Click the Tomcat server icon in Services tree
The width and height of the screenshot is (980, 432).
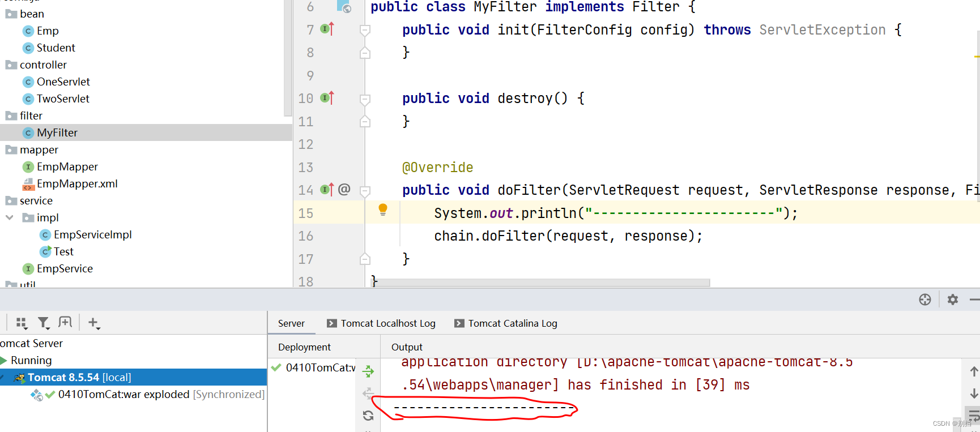coord(19,378)
